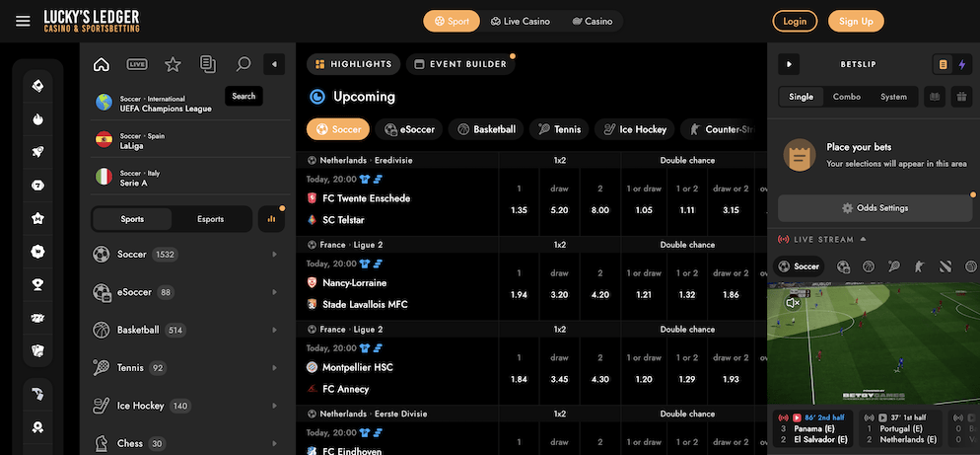Filter upcoming by Ice Hockey chip

[x=634, y=129]
